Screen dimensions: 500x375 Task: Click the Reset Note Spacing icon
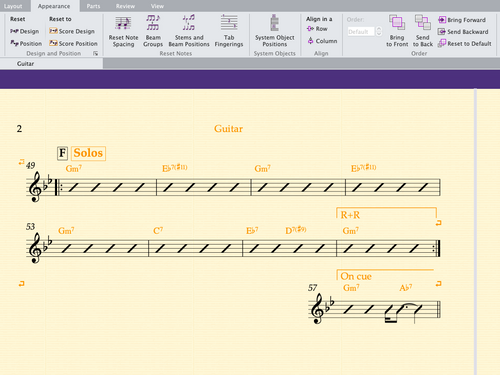click(x=123, y=24)
